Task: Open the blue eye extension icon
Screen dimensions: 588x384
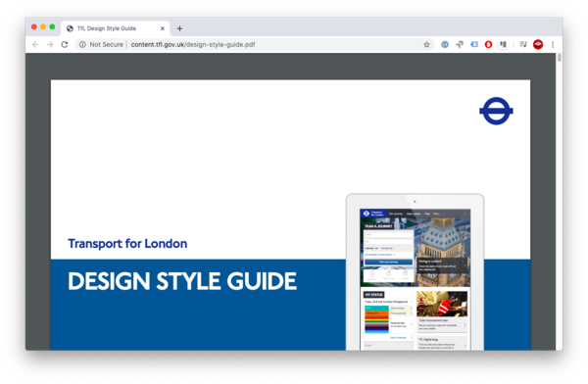Action: (445, 44)
